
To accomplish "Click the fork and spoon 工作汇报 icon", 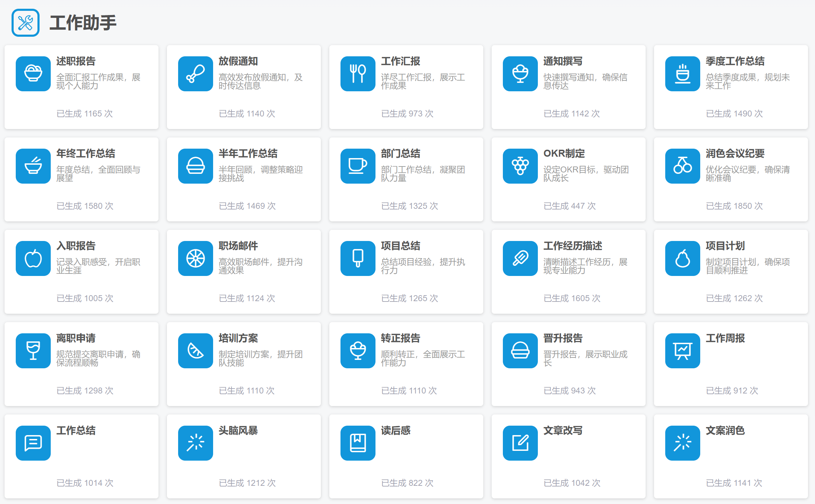I will 358,74.
